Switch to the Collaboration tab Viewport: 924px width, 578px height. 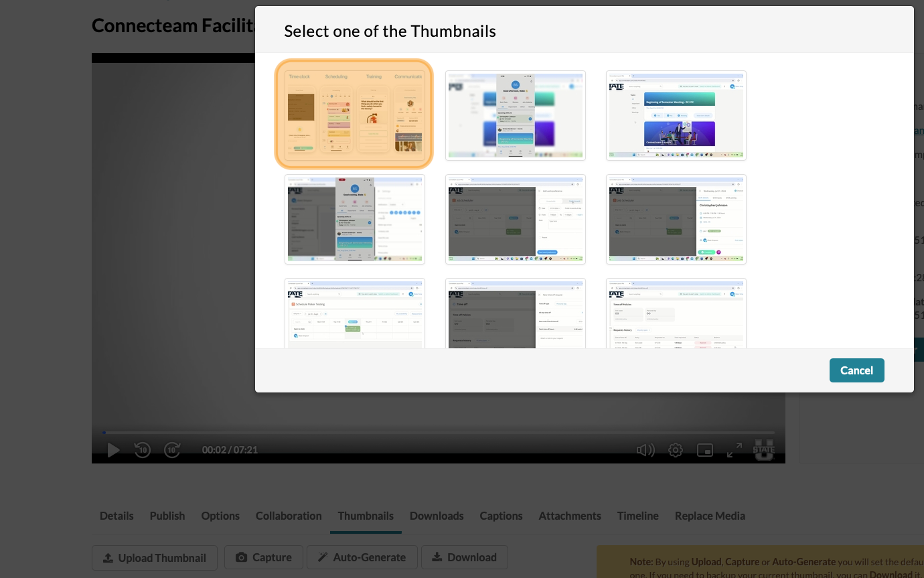coord(288,516)
